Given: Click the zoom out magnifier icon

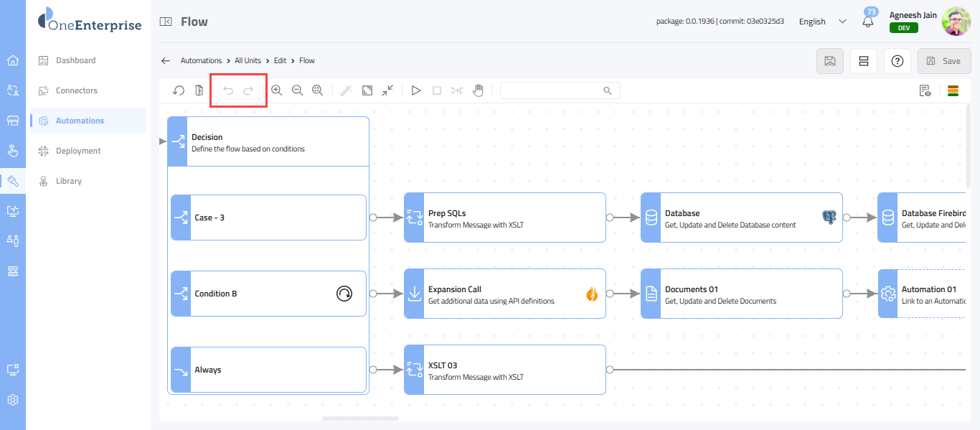Looking at the screenshot, I should [297, 90].
